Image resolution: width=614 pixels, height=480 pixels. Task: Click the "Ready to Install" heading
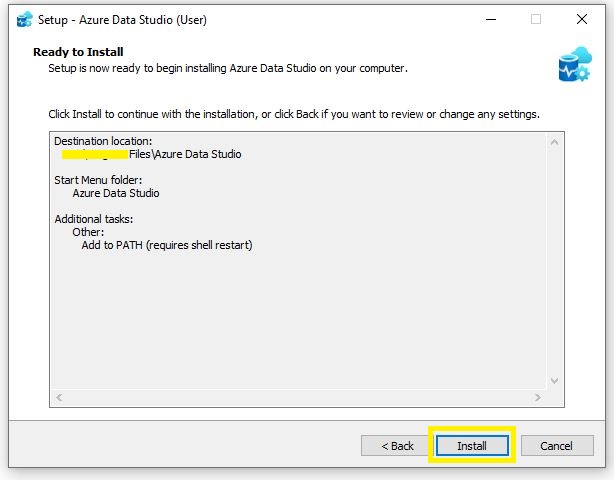pos(78,51)
